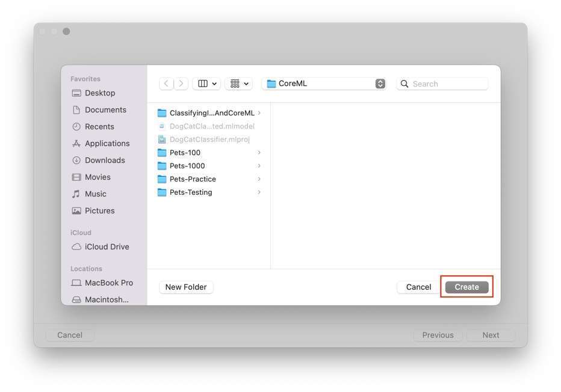Select iCloud Drive in the sidebar

[x=107, y=247]
